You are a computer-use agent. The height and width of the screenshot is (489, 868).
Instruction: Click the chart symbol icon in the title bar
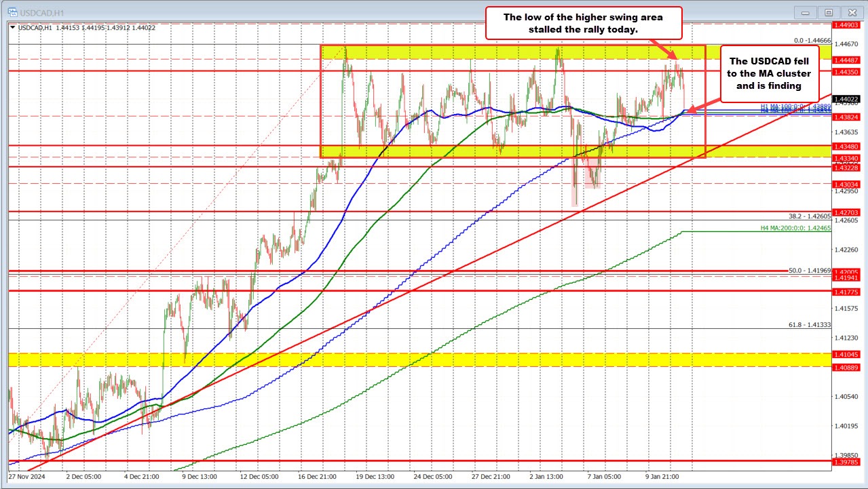click(13, 12)
